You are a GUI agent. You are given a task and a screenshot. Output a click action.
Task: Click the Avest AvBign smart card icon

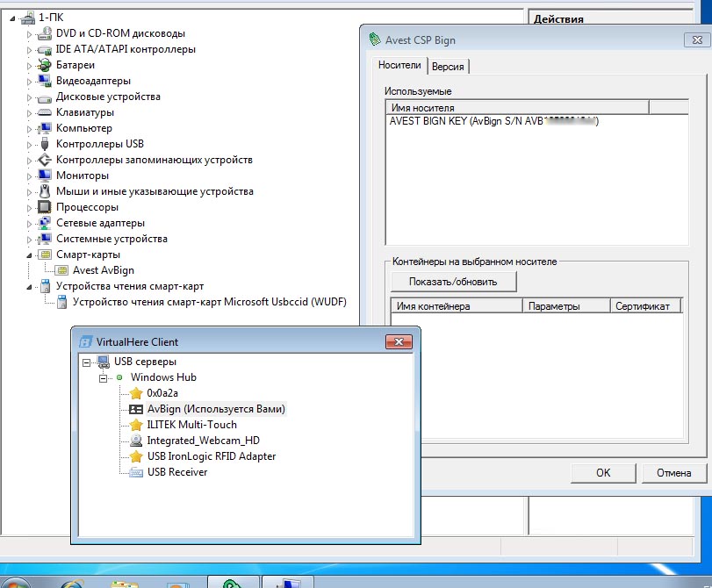click(x=62, y=270)
